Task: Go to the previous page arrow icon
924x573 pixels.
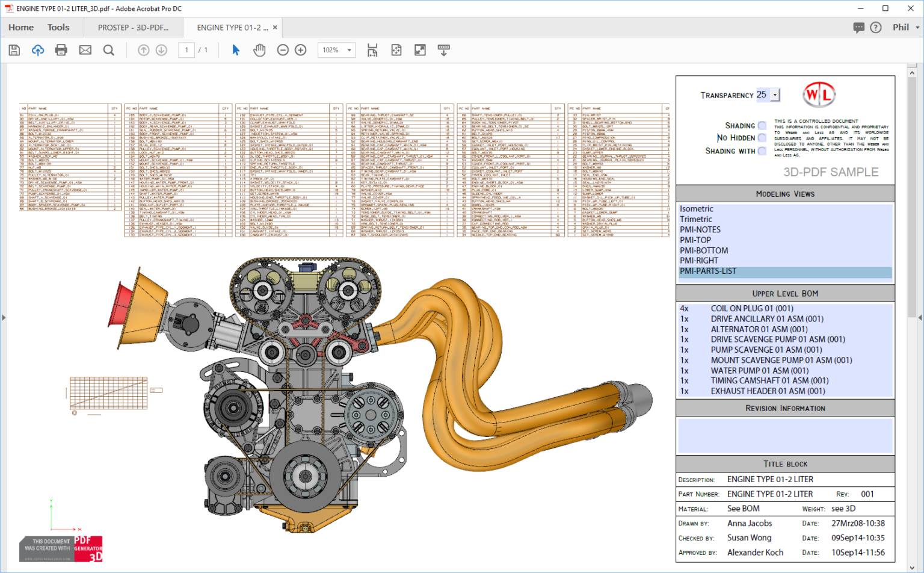Action: pos(143,50)
